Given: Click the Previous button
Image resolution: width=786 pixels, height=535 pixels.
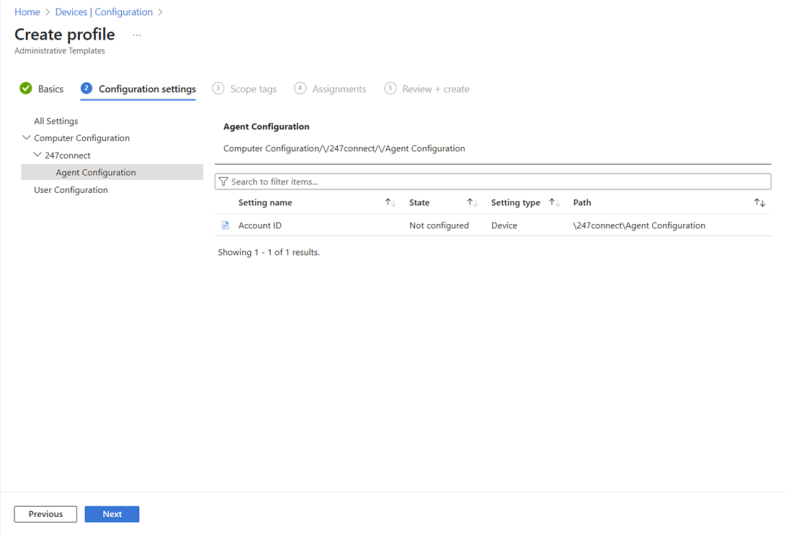Looking at the screenshot, I should point(46,514).
